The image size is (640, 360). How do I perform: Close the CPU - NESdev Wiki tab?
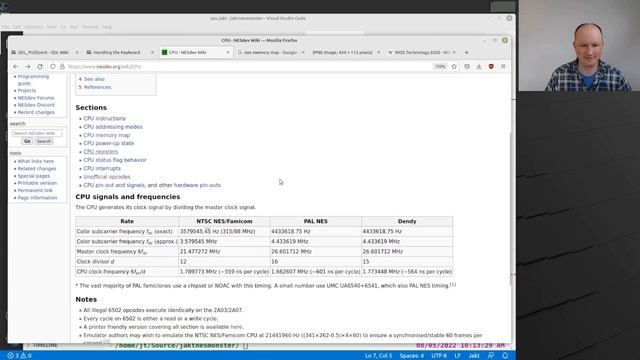228,52
